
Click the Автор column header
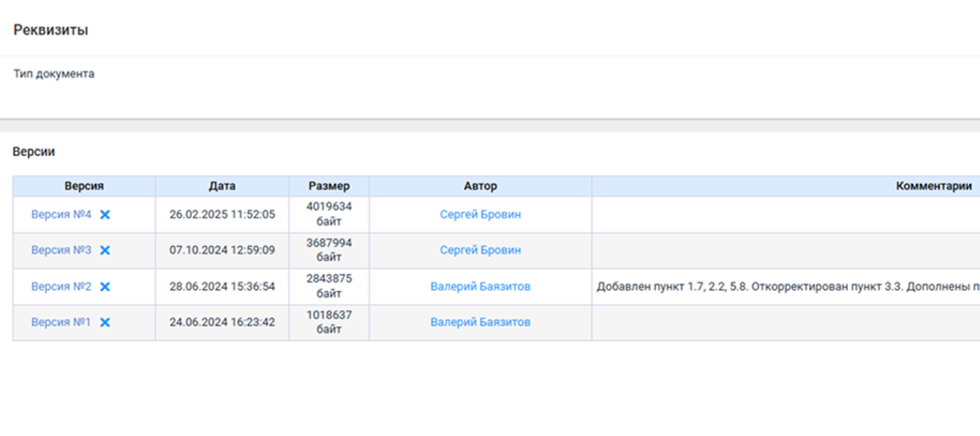click(480, 186)
